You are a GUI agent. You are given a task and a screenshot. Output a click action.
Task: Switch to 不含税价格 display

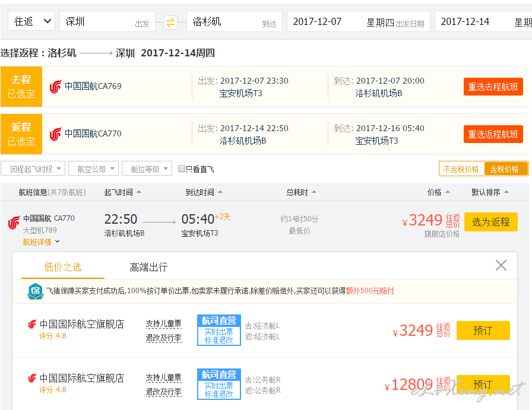point(461,169)
